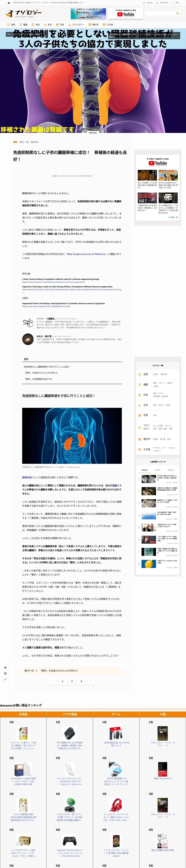Jump to 「聖杯」の効果範囲を拡大する in contents

pyautogui.click(x=38, y=379)
